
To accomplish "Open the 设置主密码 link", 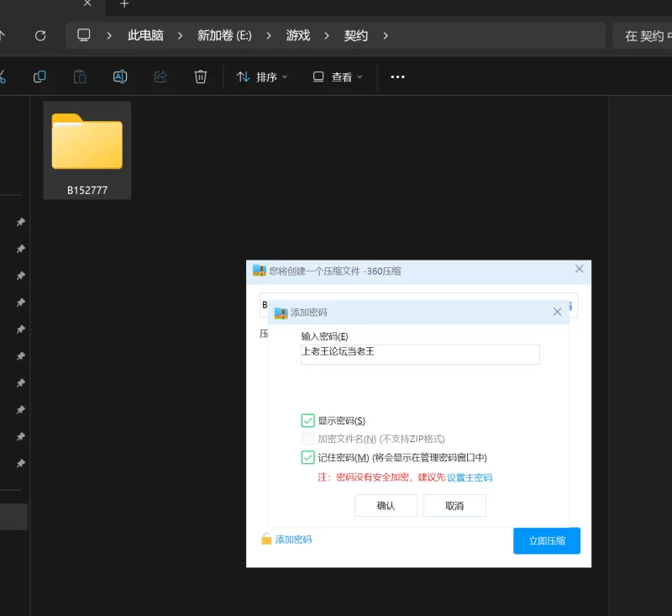I will [x=470, y=477].
